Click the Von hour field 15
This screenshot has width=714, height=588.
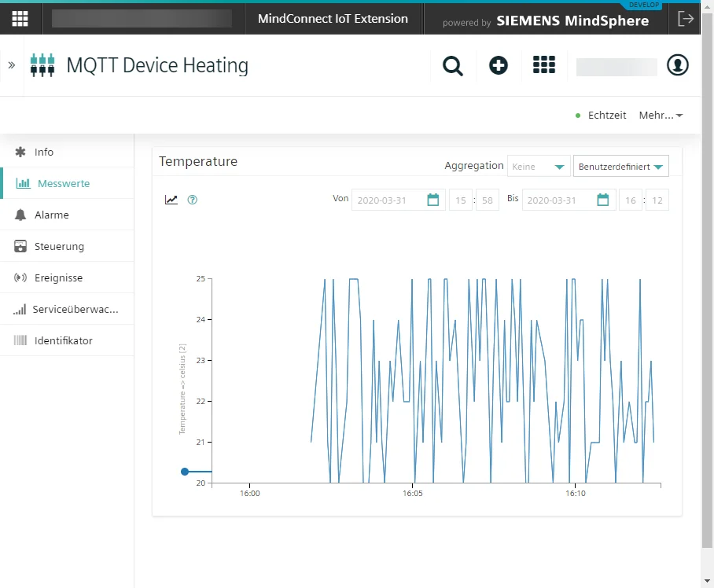click(x=461, y=200)
